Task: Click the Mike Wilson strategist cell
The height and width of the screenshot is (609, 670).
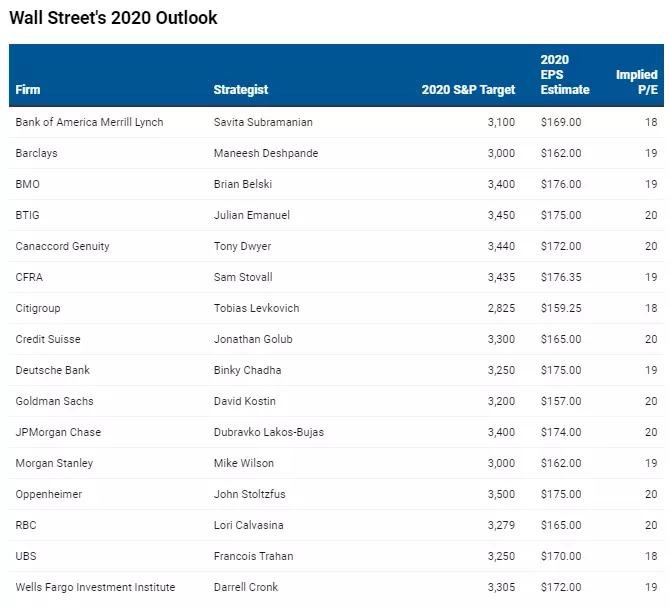Action: coord(244,463)
